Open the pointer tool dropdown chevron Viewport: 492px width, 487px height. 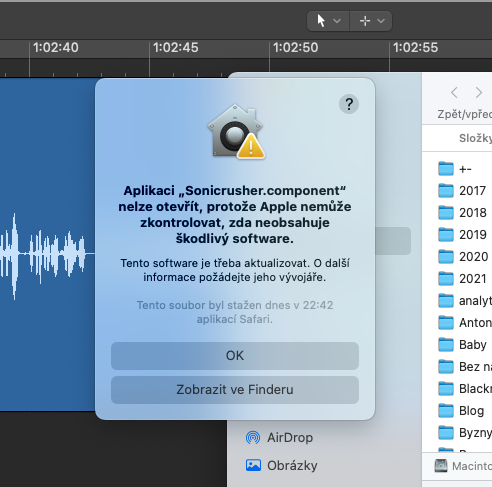337,21
